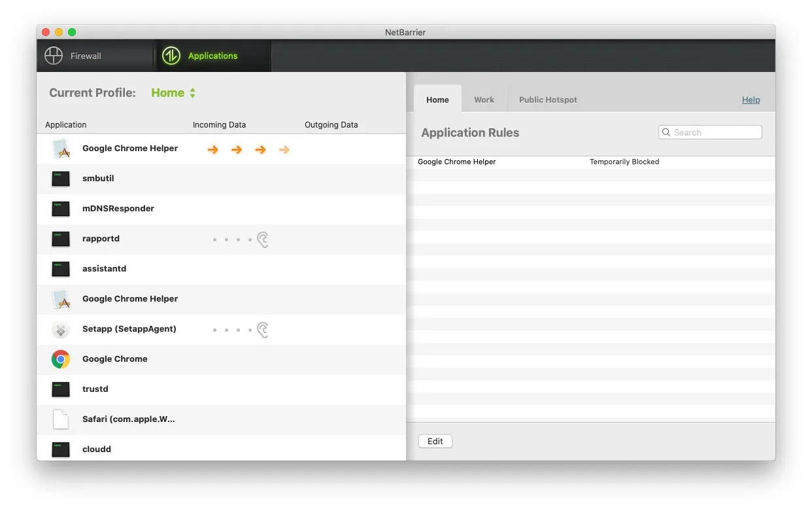The height and width of the screenshot is (509, 812).
Task: Click the cloudd terminal icon
Action: tap(61, 449)
